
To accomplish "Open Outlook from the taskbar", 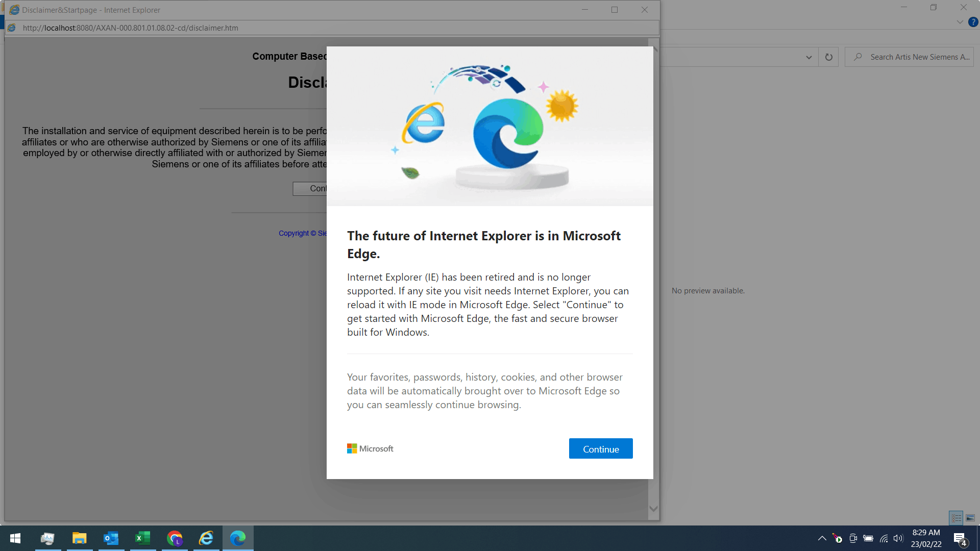I will click(x=111, y=538).
